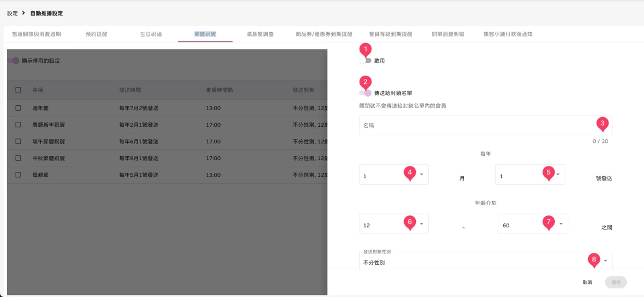Viewport: 644px width, 297px height.
Task: Select the 農曆新年祝賀 row name
Action: [49, 125]
